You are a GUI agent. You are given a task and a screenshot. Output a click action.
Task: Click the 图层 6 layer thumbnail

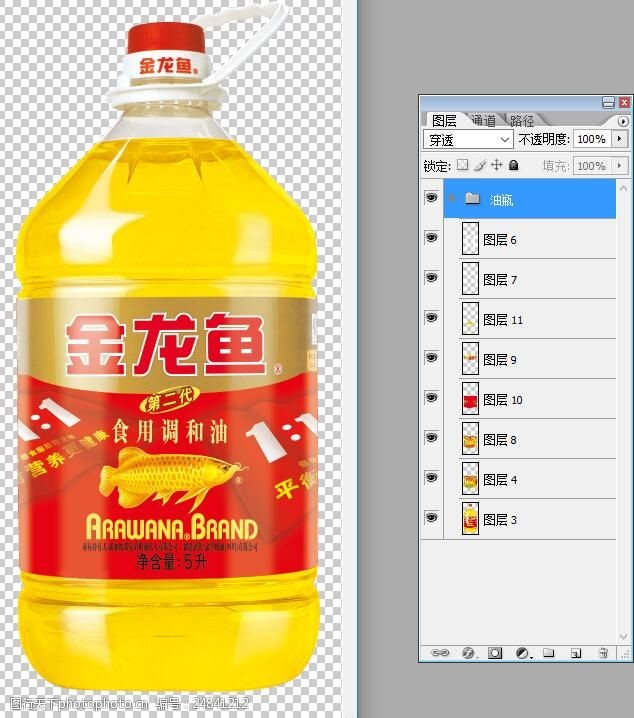pyautogui.click(x=470, y=238)
